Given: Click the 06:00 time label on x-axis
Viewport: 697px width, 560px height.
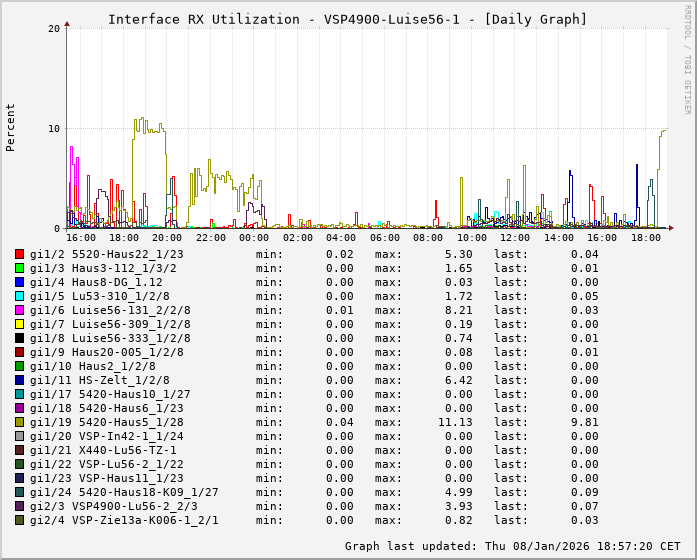Looking at the screenshot, I should (385, 238).
